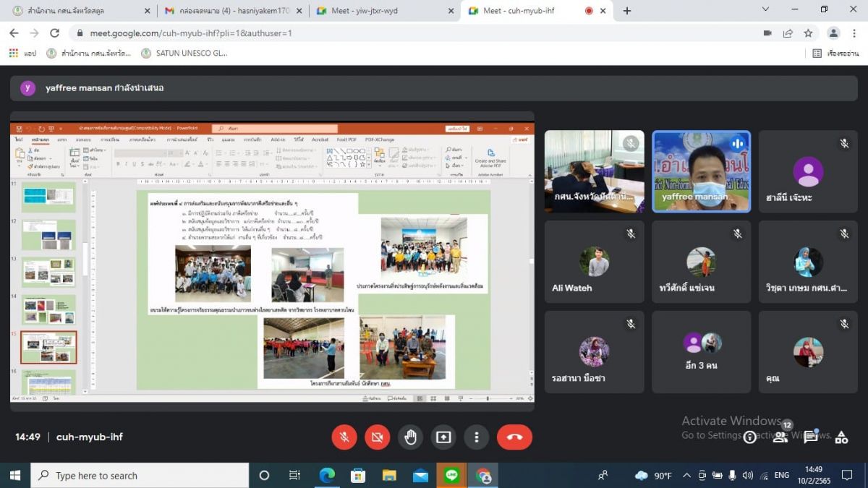Click the share page icon in address bar
The height and width of the screenshot is (488, 868).
pyautogui.click(x=788, y=33)
